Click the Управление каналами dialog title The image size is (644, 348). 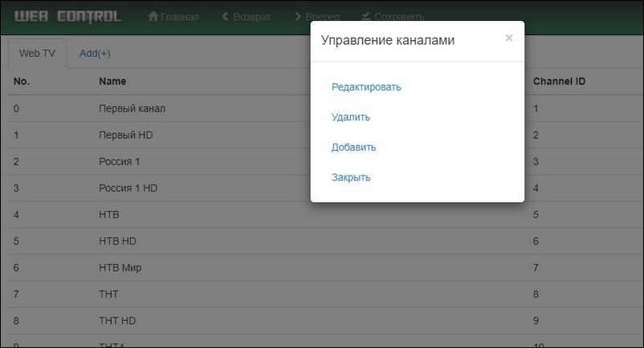(x=388, y=40)
